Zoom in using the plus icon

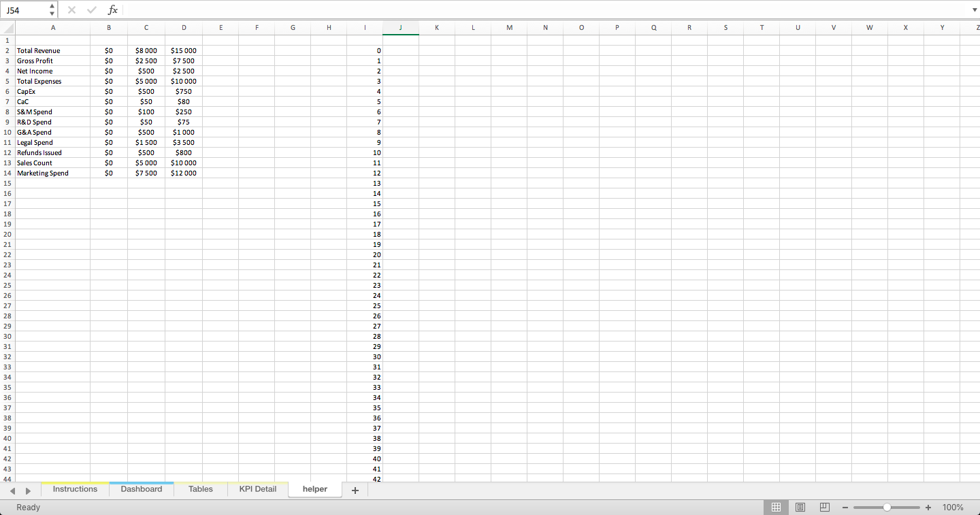tap(928, 507)
